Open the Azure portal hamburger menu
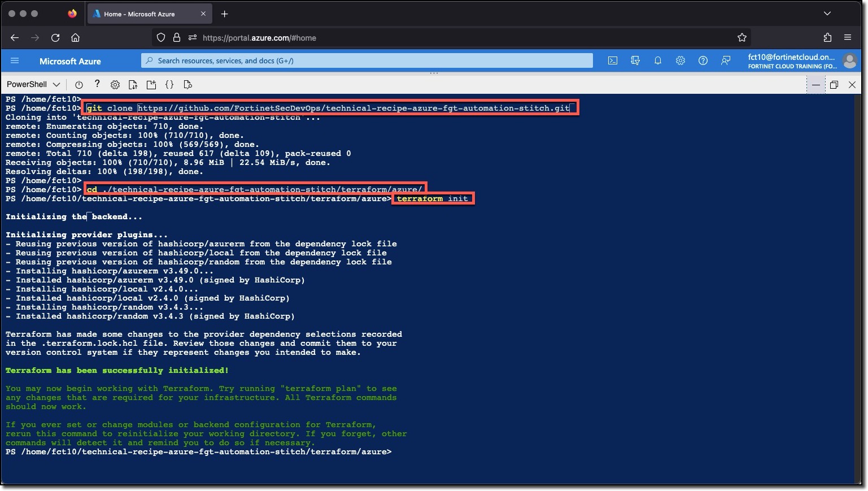 (x=15, y=60)
